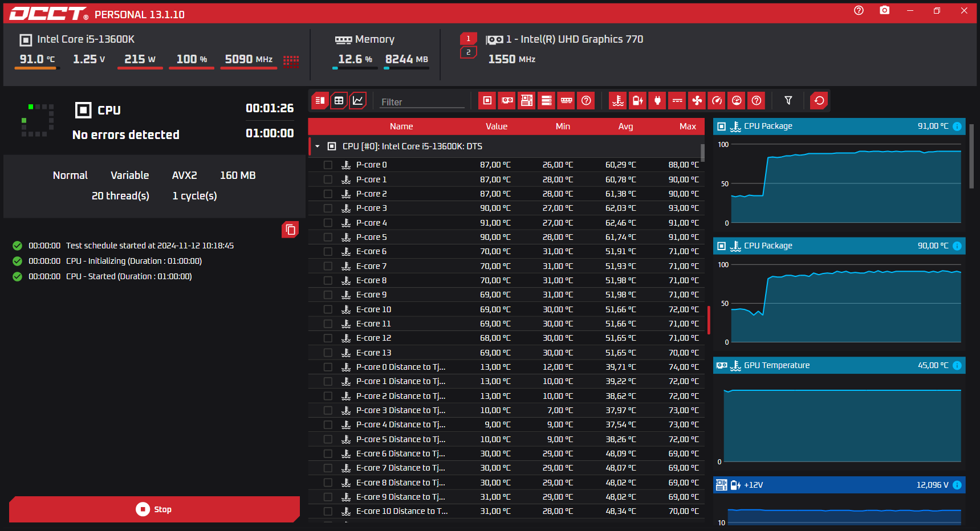
Task: Check the P-core 5 sensor checkbox
Action: coord(328,237)
